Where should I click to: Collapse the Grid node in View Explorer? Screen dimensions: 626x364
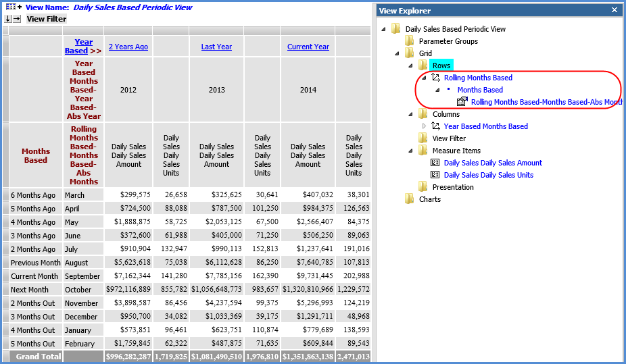pyautogui.click(x=398, y=53)
